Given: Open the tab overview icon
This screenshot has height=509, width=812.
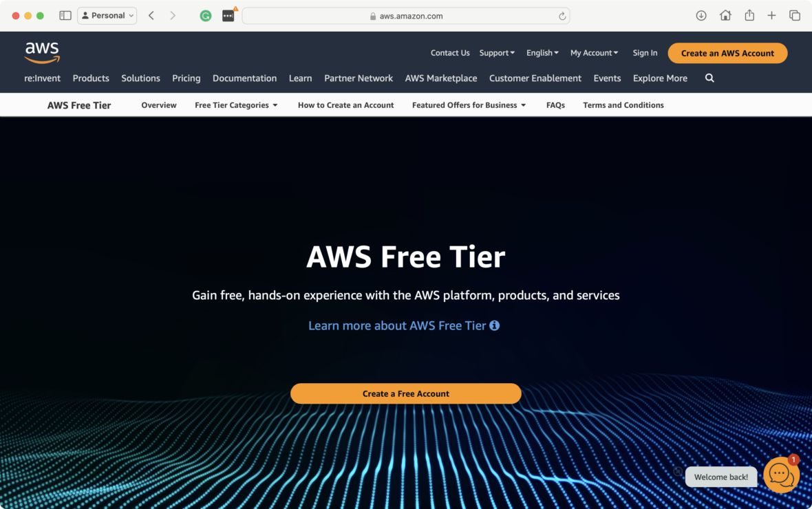Looking at the screenshot, I should point(794,16).
